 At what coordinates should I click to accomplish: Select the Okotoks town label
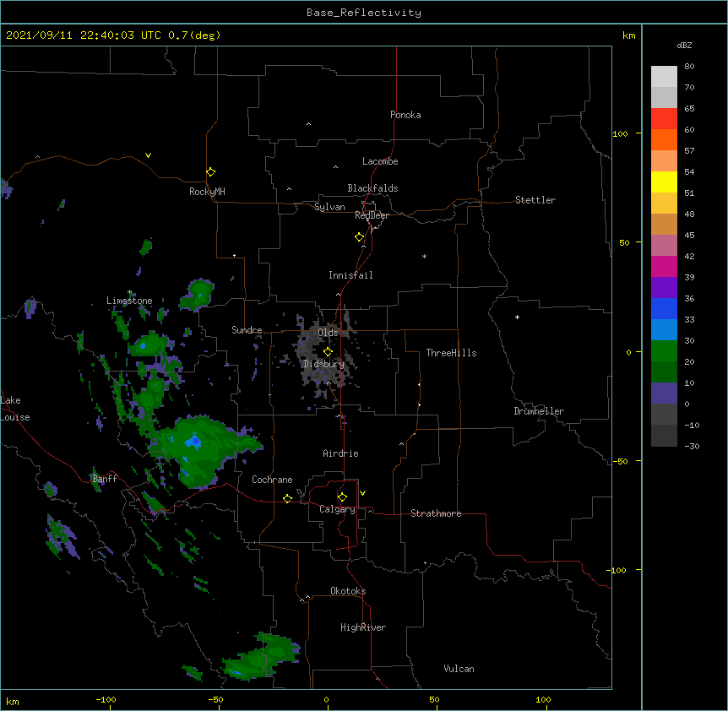[348, 591]
